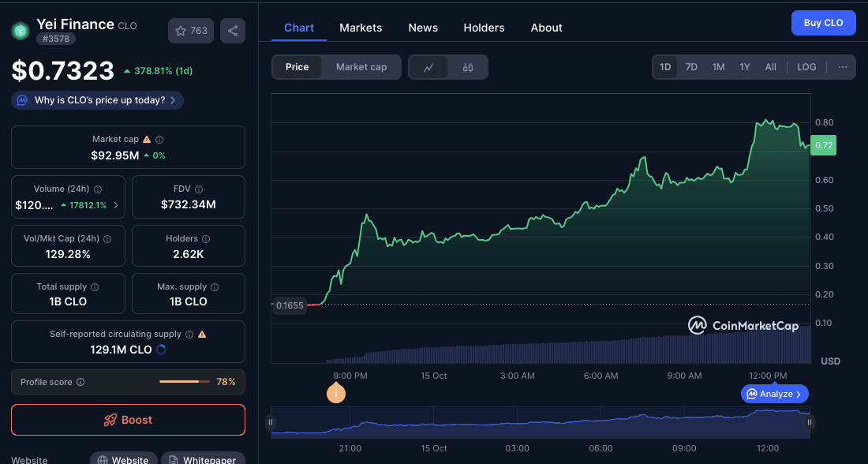Click the warning icon beside circulating supply
Screen dimensions: 868x464
click(x=202, y=335)
